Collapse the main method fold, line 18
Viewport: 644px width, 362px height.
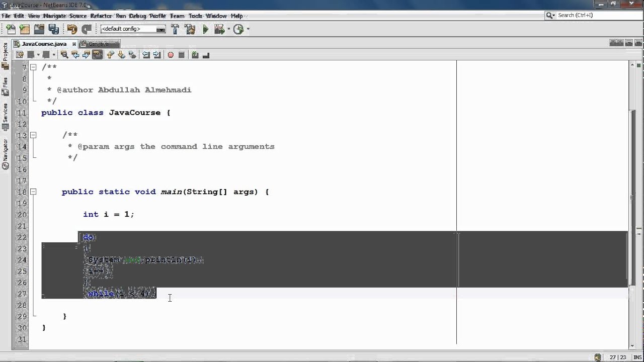pos(33,192)
